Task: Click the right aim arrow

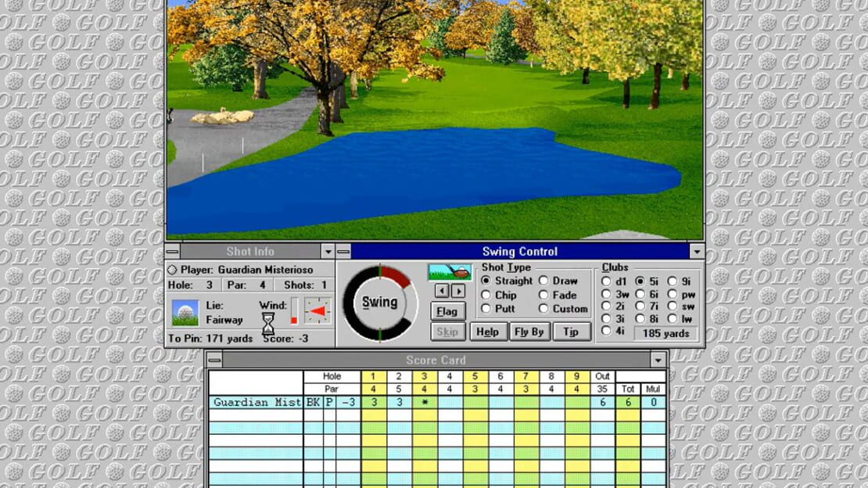Action: [x=457, y=291]
